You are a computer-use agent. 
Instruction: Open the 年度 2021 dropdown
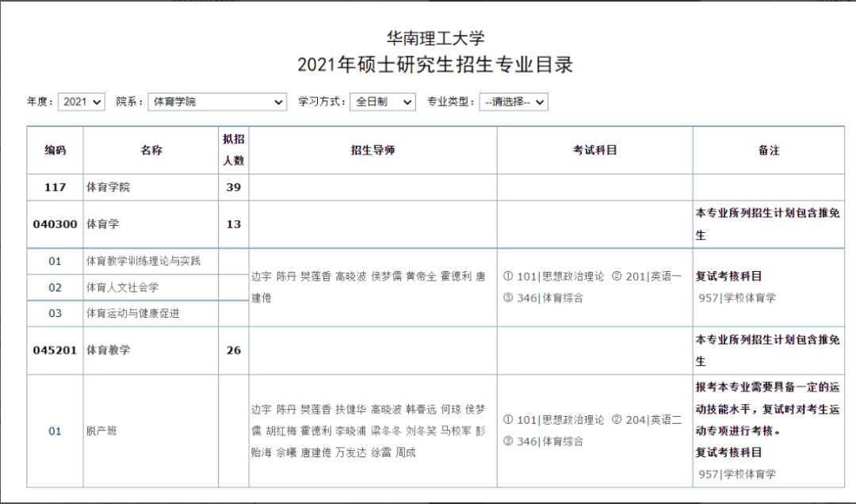point(81,101)
